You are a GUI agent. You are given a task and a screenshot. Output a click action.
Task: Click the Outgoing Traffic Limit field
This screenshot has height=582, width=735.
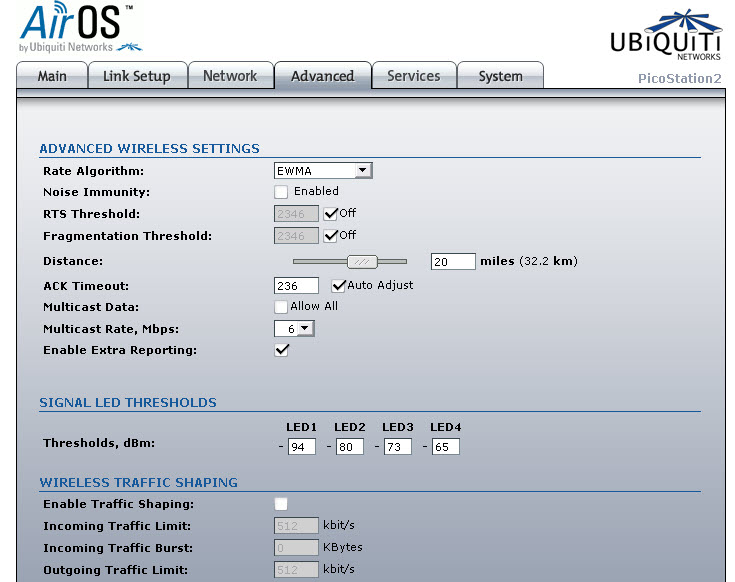point(296,569)
